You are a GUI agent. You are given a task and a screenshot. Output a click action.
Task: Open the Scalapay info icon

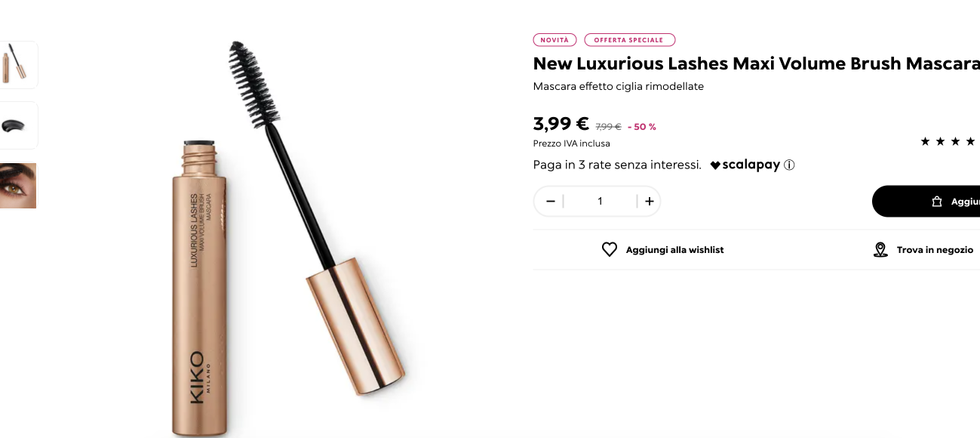point(789,165)
